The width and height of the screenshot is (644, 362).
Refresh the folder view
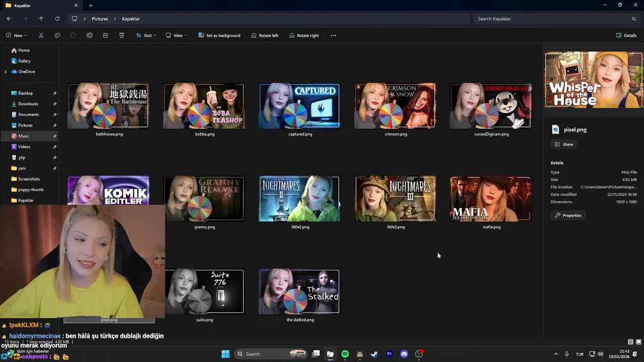[57, 19]
